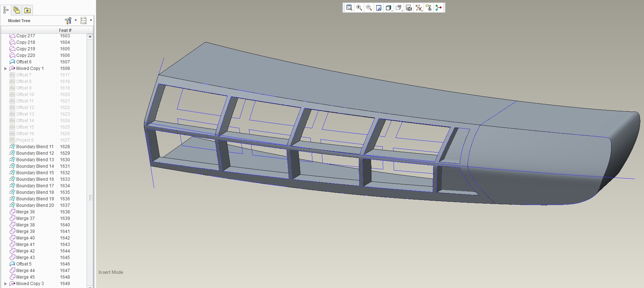Select Offset 5 feature

[x=24, y=264]
